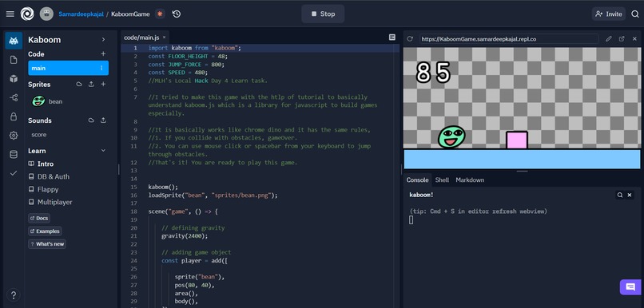Open options menu for main file
The width and height of the screenshot is (644, 308).
(101, 68)
